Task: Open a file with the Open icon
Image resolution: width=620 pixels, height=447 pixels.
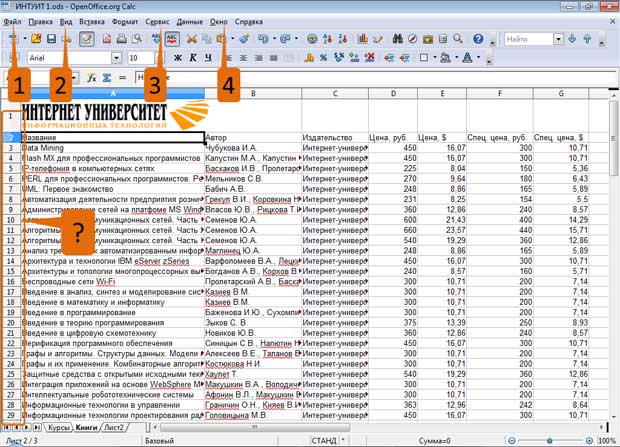Action: 36,38
